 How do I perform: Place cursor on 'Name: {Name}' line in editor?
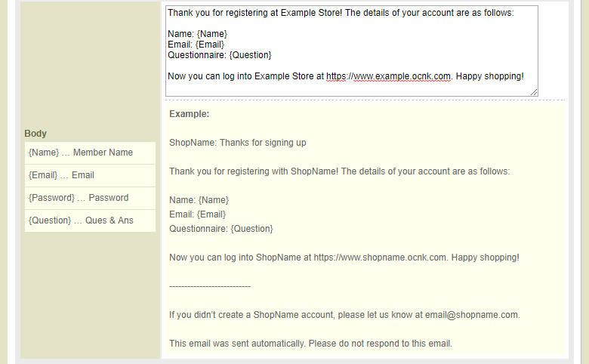click(x=197, y=34)
